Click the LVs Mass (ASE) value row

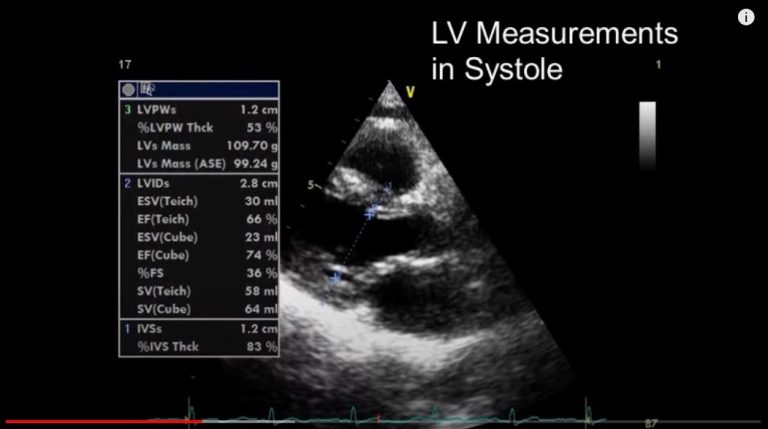click(x=199, y=162)
